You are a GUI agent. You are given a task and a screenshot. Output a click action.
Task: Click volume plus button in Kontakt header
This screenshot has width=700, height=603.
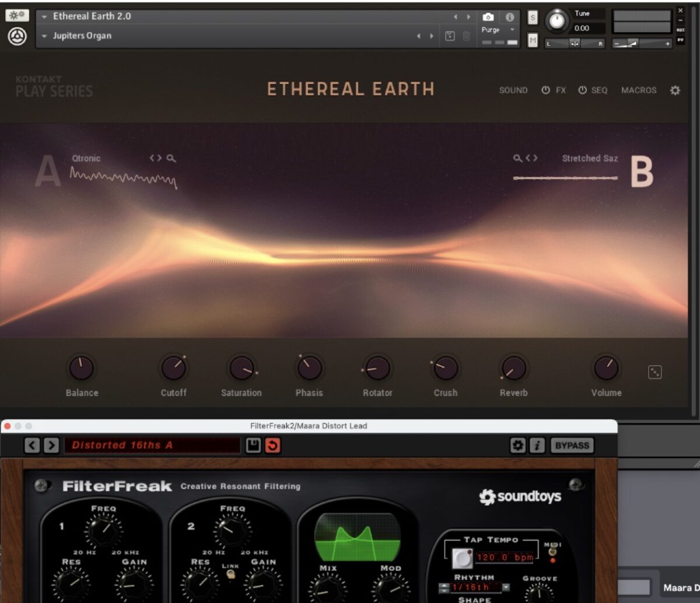coord(668,44)
